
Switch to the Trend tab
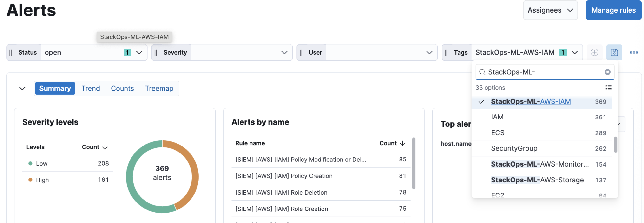[91, 88]
